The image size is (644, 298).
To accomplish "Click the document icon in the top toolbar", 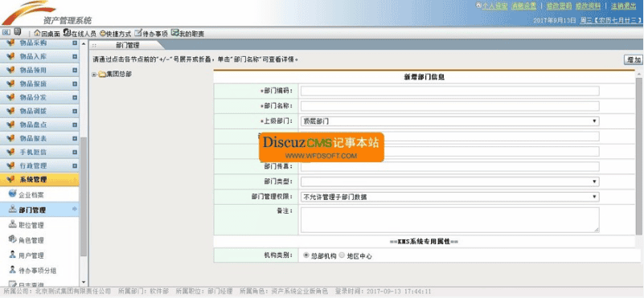I will point(17,32).
